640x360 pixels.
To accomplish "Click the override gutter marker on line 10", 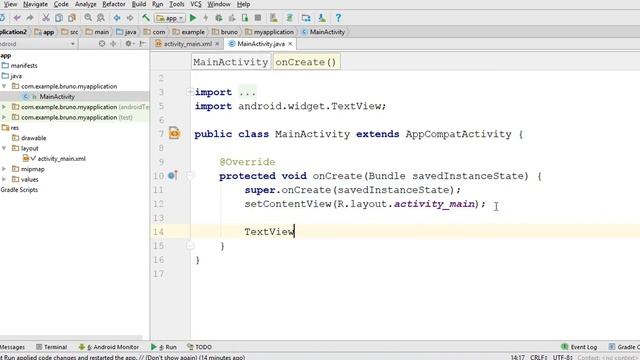I will (x=172, y=176).
